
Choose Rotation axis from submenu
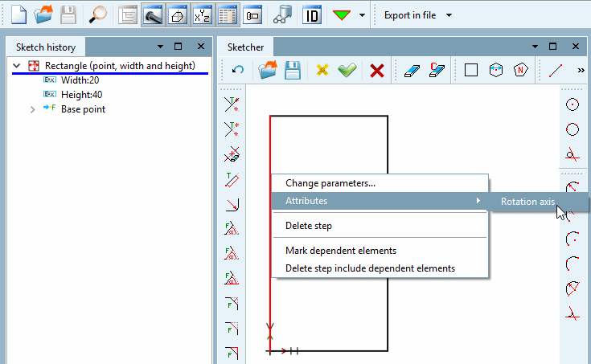tap(527, 202)
